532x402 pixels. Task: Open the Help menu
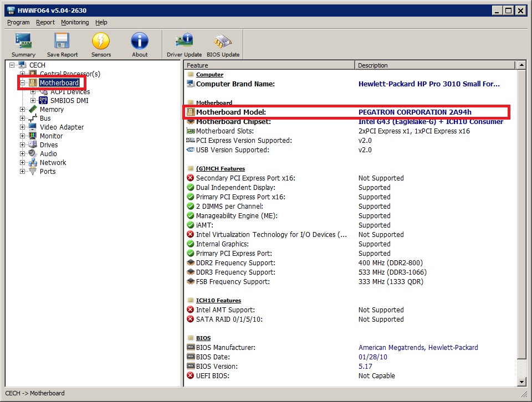101,22
